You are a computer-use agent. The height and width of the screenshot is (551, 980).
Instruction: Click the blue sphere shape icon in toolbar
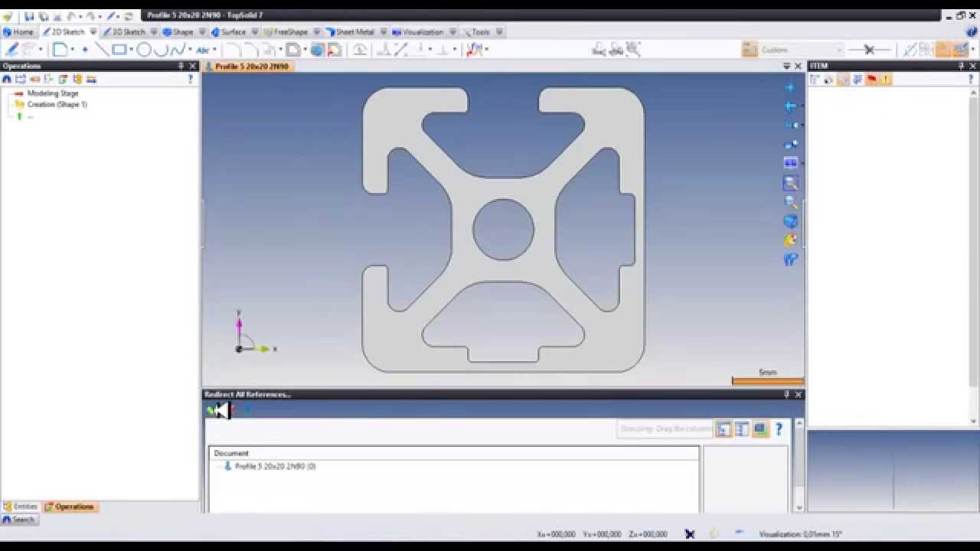(317, 50)
